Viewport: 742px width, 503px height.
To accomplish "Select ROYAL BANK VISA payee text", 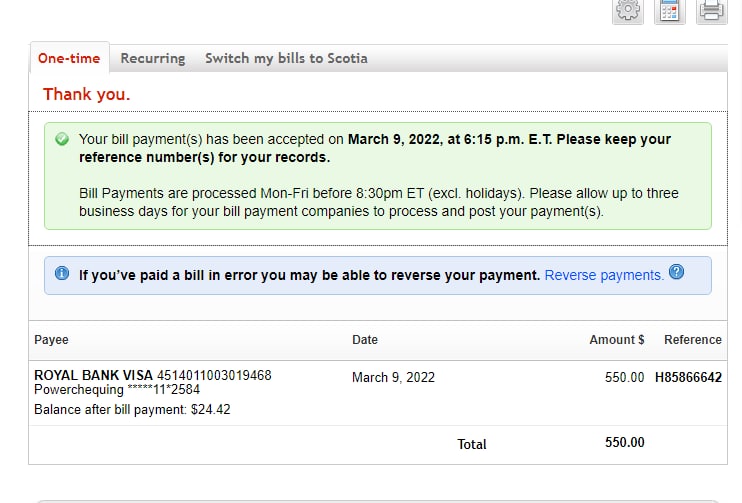I will click(93, 375).
